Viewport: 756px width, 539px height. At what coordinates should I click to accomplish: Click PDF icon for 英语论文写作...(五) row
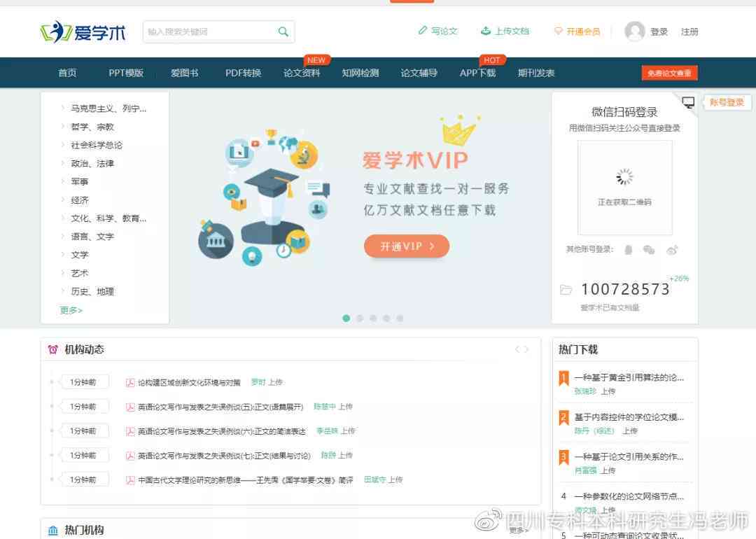(130, 407)
